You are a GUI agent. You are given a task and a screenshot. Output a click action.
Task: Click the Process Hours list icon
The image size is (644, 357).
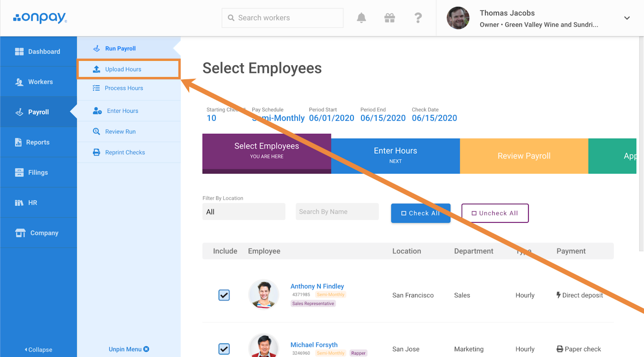(x=96, y=88)
